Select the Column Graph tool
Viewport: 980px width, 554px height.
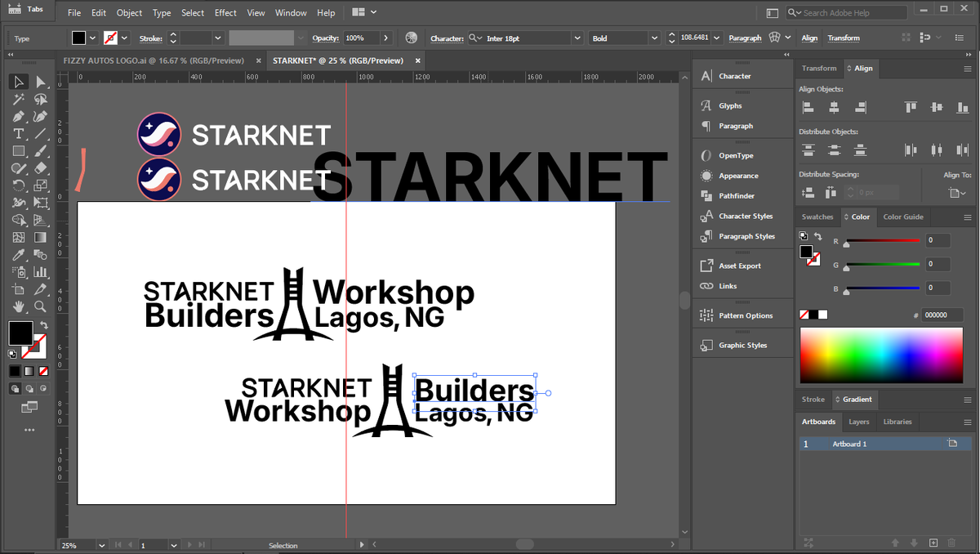[40, 272]
